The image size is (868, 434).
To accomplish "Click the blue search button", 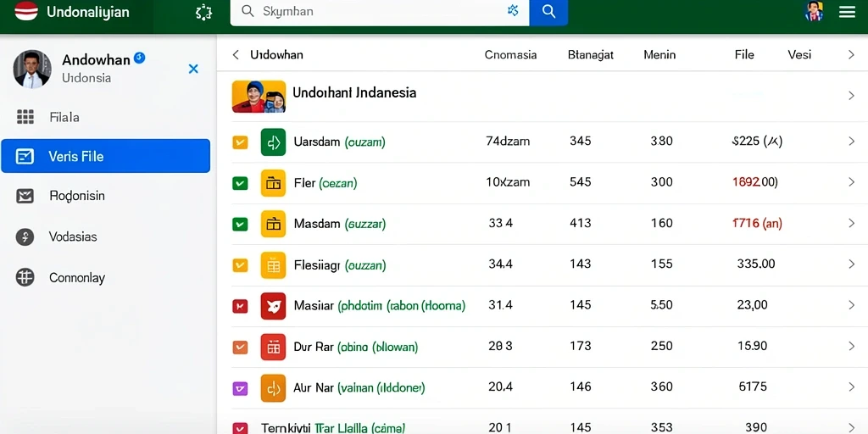I will [548, 12].
